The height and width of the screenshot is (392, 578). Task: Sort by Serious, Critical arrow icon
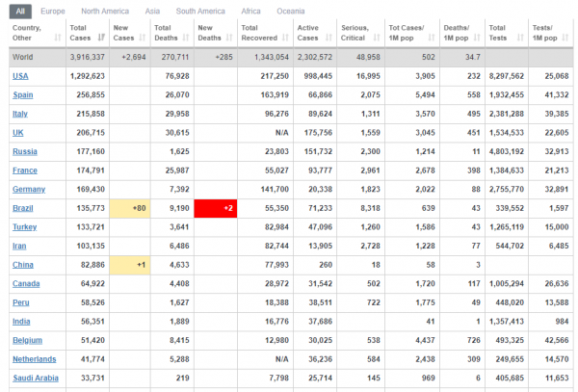377,38
